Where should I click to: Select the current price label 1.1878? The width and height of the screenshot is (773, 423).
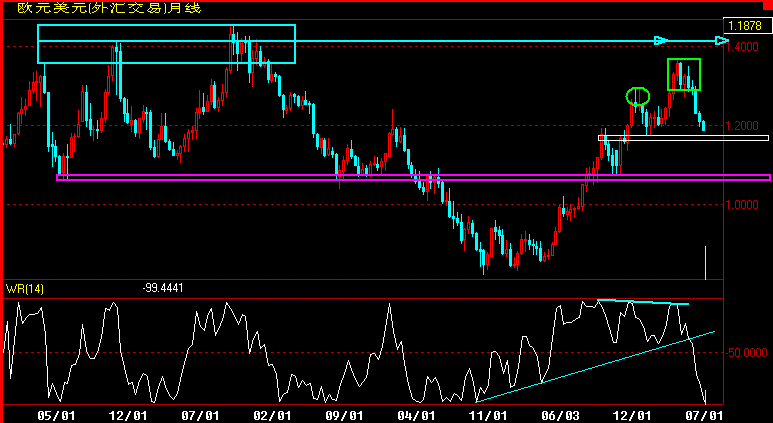point(745,26)
